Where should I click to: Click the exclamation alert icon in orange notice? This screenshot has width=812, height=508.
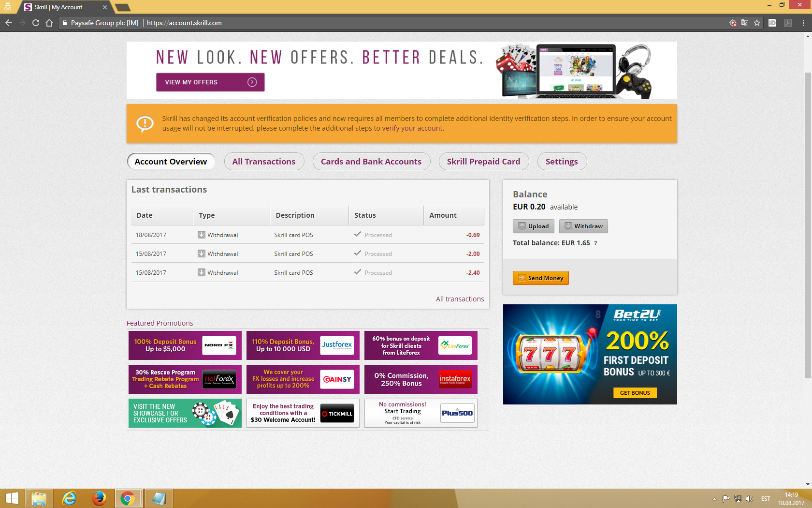pyautogui.click(x=145, y=124)
